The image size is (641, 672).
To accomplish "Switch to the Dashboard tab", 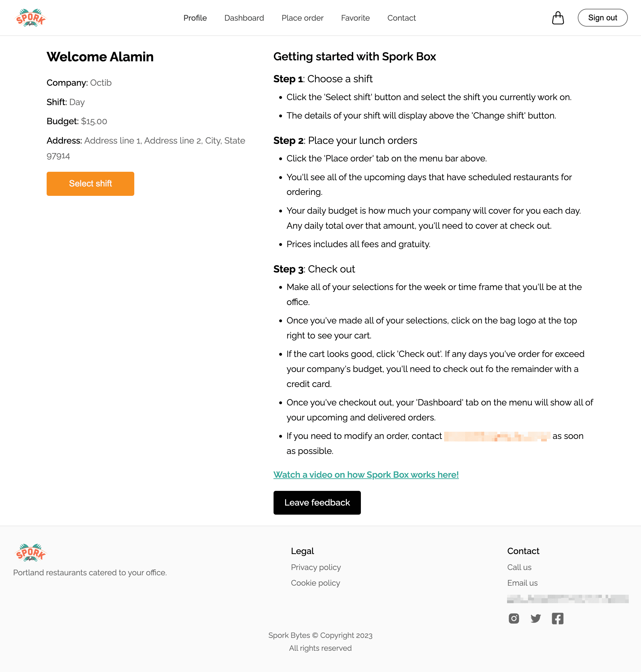I will click(x=244, y=18).
